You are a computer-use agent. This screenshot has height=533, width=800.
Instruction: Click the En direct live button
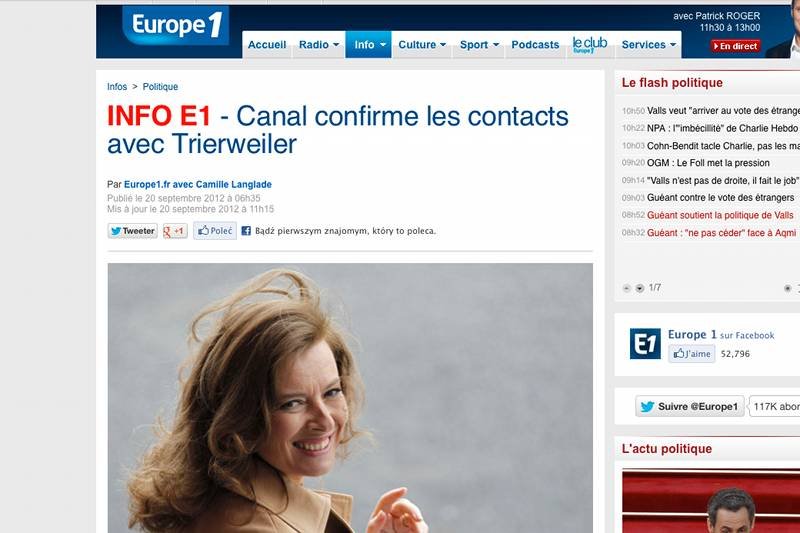pos(735,46)
